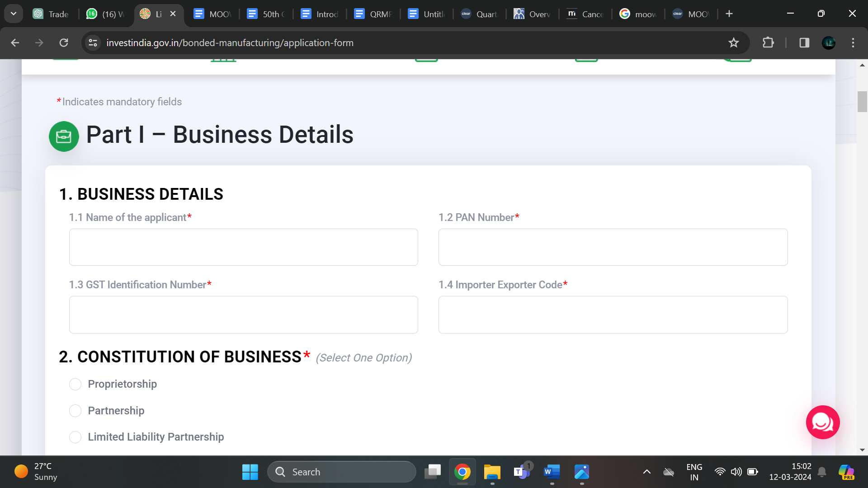Choose Limited Liability Partnership option
Screen dimensions: 868x488
point(75,437)
